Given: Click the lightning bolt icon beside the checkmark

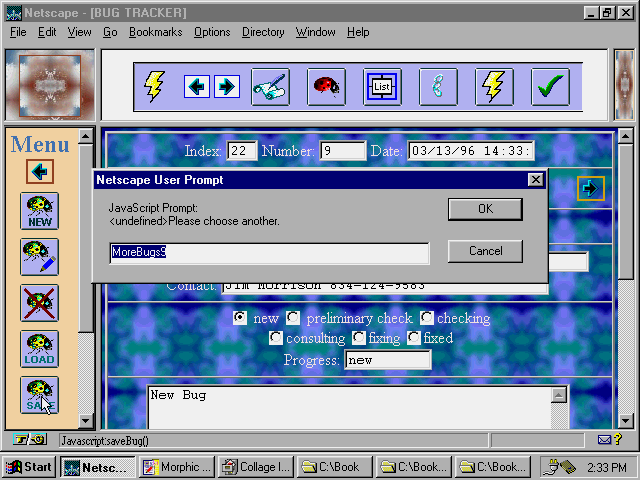Looking at the screenshot, I should pyautogui.click(x=494, y=87).
